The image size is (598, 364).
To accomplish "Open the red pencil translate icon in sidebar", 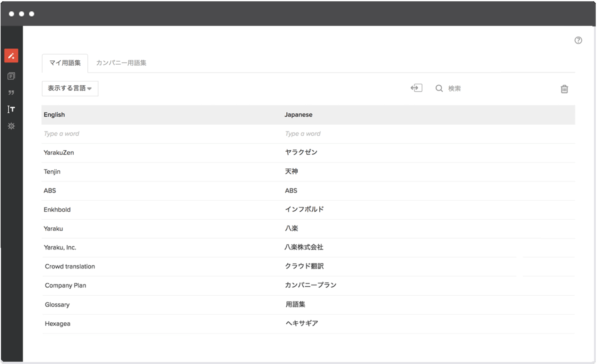I will pos(11,56).
